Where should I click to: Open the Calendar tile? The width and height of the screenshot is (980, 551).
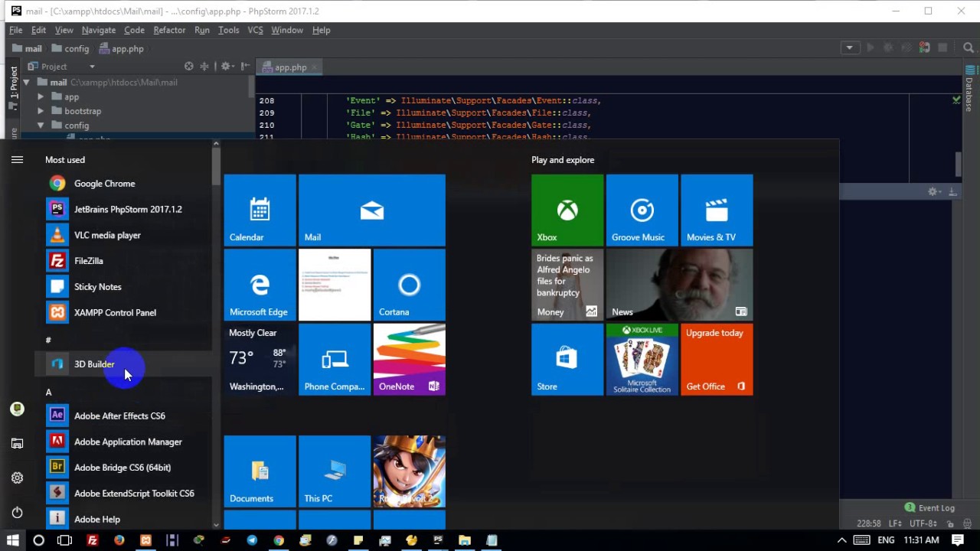[x=260, y=210]
